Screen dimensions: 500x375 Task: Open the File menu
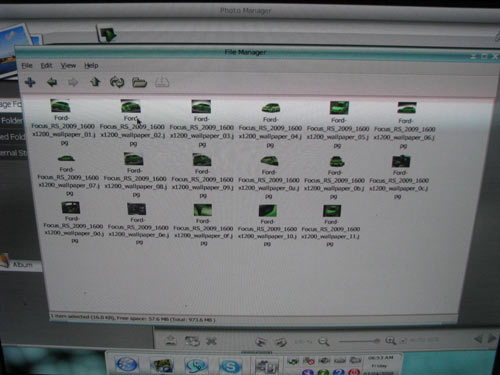(27, 66)
